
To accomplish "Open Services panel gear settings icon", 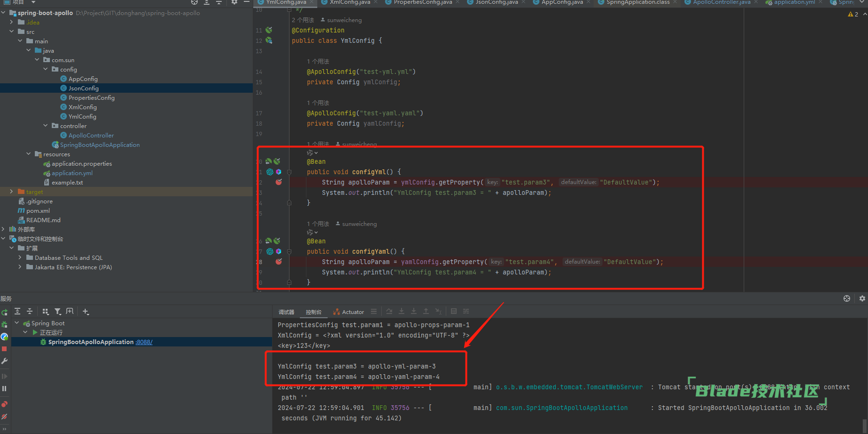I will coord(862,298).
